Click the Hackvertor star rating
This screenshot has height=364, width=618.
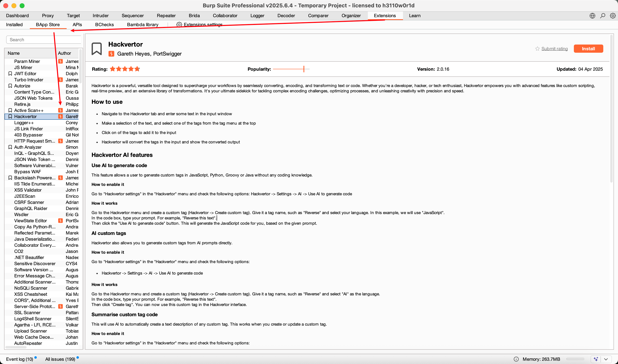125,69
